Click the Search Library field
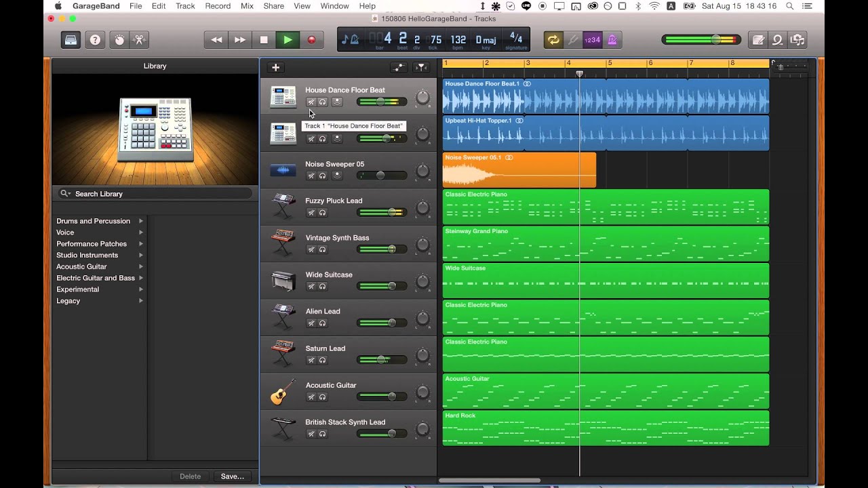The width and height of the screenshot is (868, 488). (155, 193)
